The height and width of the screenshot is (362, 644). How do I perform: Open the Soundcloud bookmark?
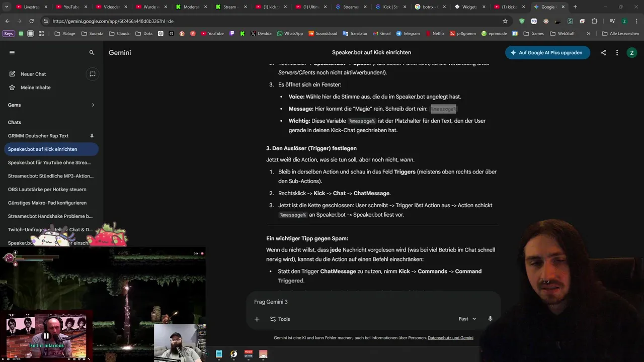[x=323, y=33]
